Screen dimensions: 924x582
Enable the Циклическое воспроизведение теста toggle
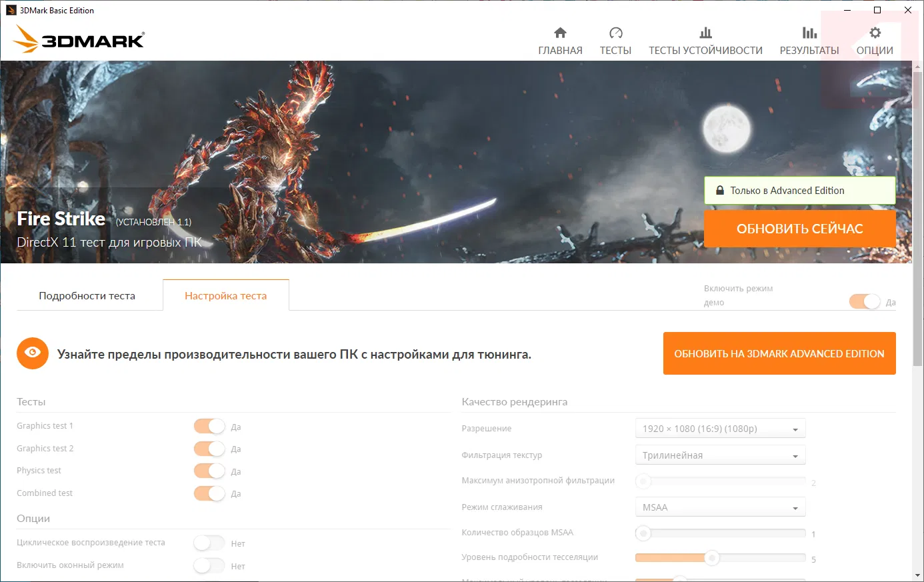tap(209, 543)
